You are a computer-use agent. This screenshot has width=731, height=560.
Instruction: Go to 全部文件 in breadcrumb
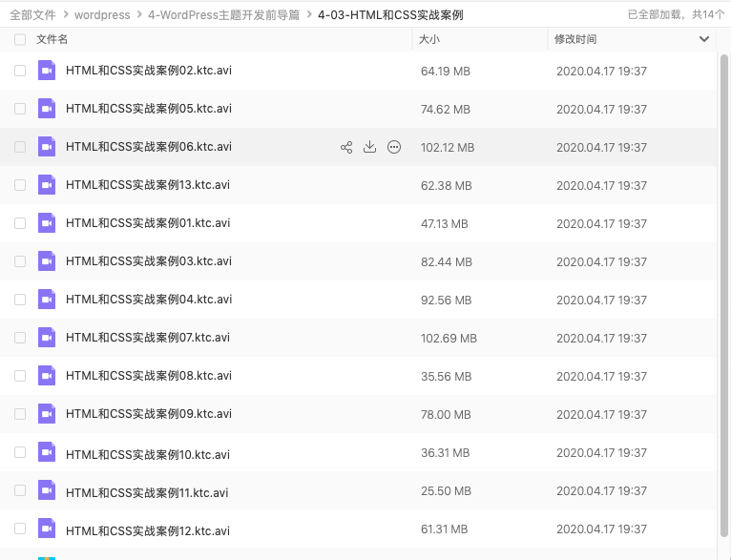coord(32,15)
